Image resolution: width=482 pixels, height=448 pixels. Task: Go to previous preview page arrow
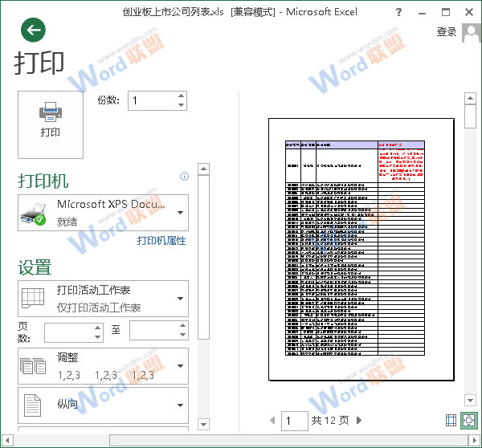click(x=272, y=420)
